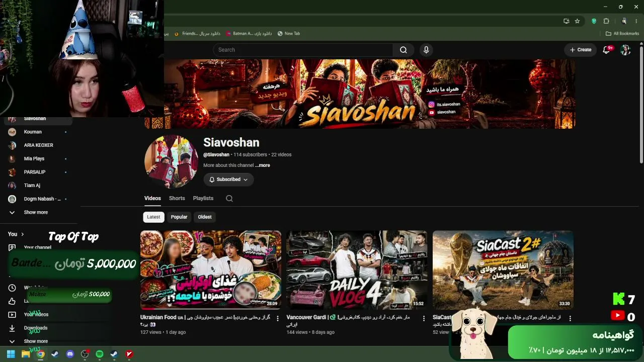Open YouTube notifications bell
The height and width of the screenshot is (362, 644).
606,50
